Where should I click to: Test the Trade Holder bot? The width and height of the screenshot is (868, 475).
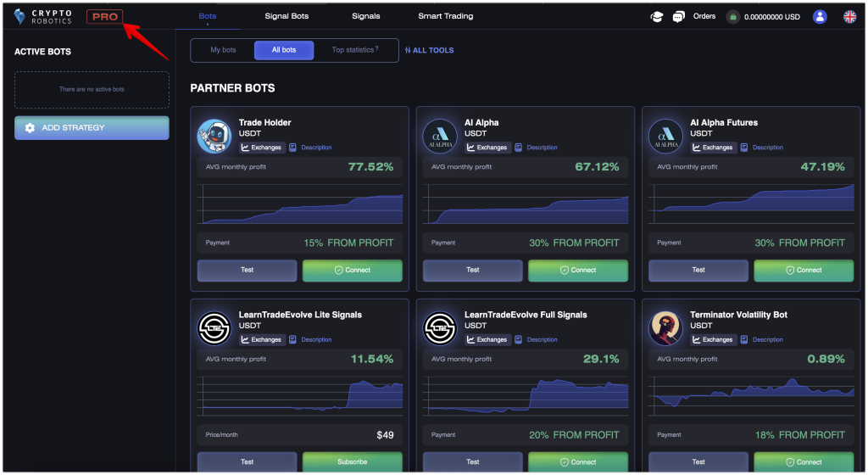pos(247,271)
